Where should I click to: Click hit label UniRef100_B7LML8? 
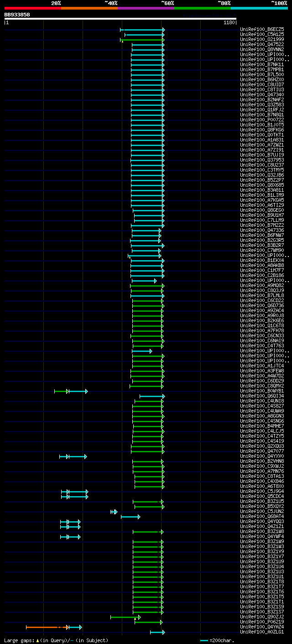pos(262,295)
